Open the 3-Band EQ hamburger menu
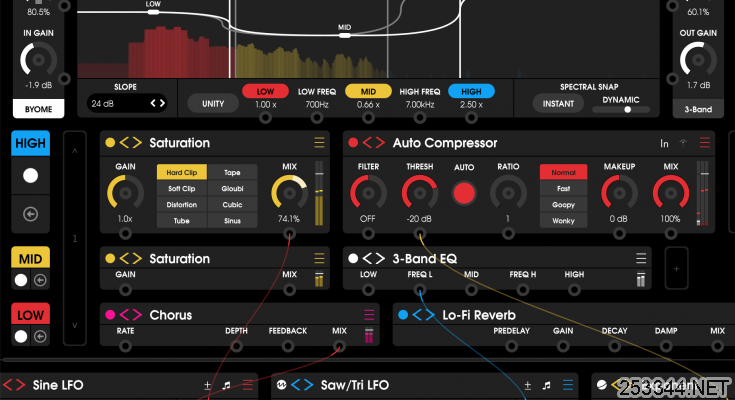Viewport: 735px width, 400px height. coord(641,258)
